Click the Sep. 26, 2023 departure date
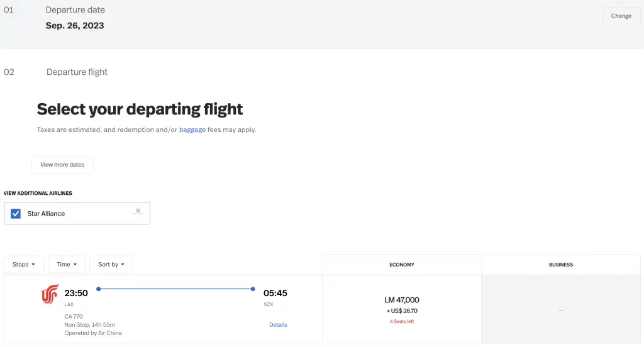644x347 pixels. 75,26
